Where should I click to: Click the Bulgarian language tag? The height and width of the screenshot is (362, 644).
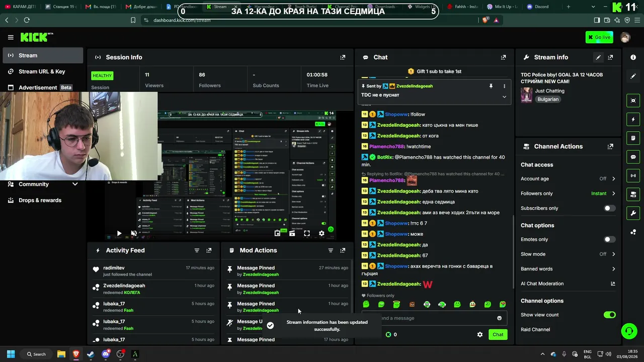tap(548, 99)
